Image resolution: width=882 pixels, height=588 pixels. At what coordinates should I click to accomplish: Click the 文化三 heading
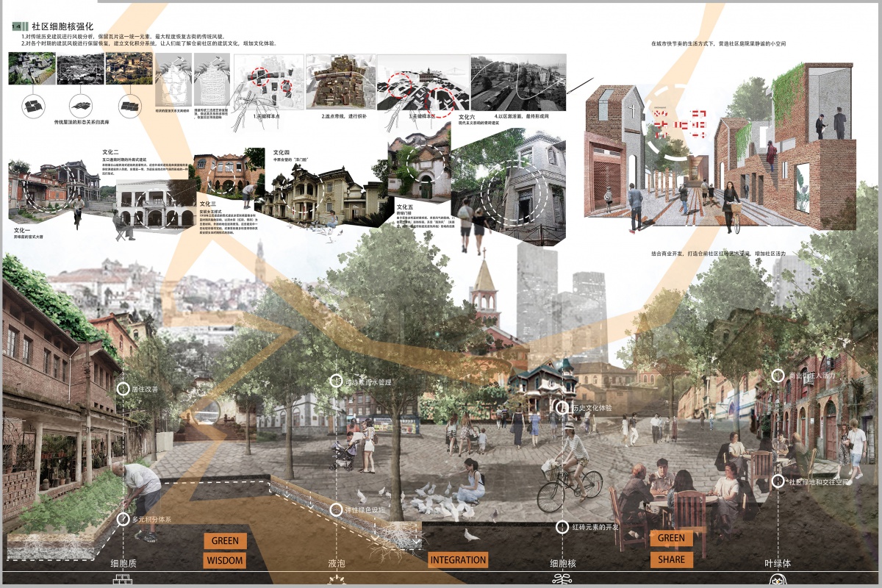[208, 203]
